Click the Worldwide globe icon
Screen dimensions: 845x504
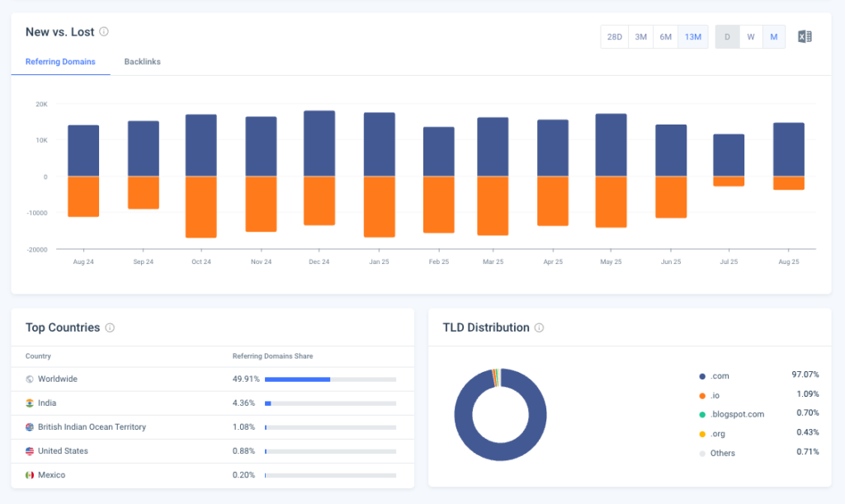pos(29,379)
